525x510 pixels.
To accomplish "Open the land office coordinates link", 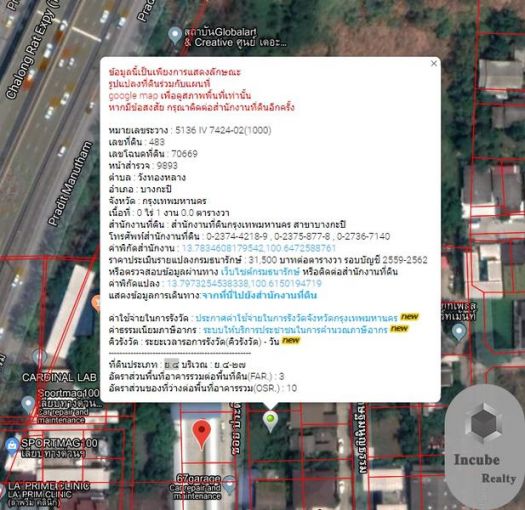I will tap(258, 248).
